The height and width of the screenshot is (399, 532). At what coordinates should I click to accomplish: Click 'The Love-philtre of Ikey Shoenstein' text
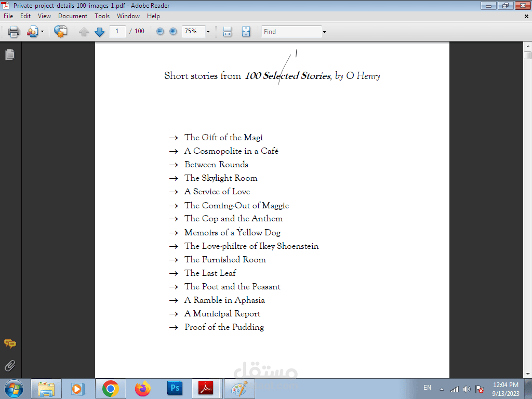pos(251,246)
